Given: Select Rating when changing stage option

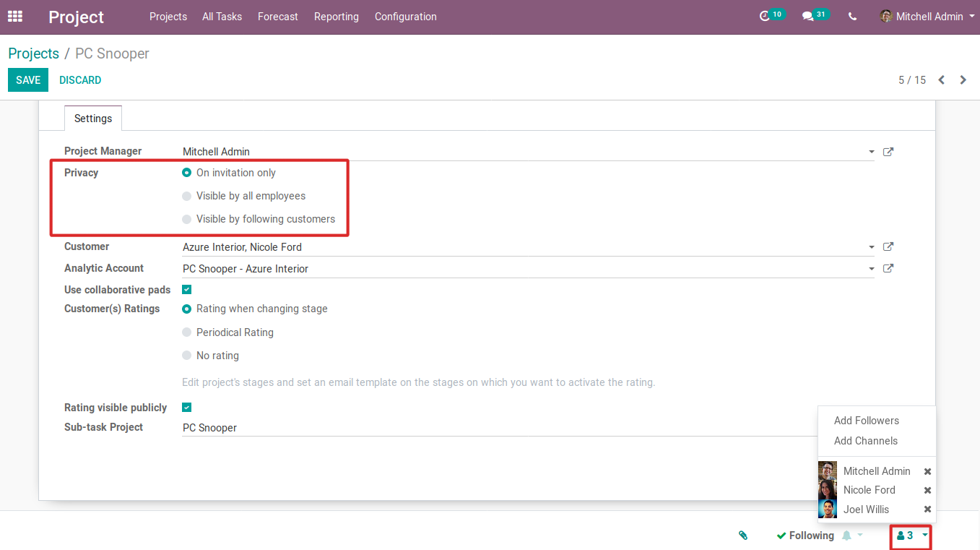Looking at the screenshot, I should 187,309.
